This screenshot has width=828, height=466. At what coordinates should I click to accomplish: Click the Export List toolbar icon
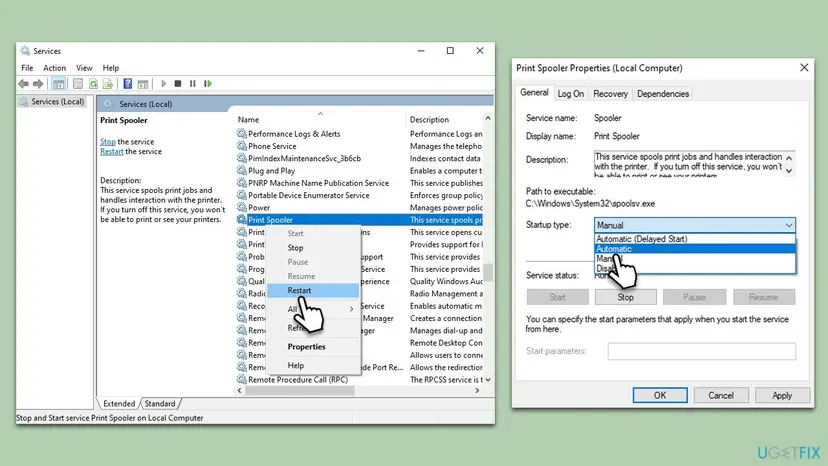tap(108, 83)
